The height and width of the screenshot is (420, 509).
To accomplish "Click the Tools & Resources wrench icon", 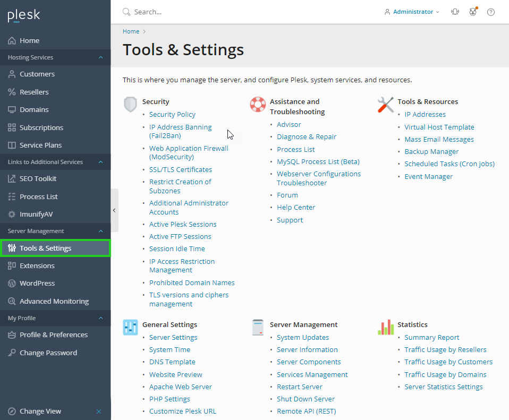I will (x=385, y=104).
